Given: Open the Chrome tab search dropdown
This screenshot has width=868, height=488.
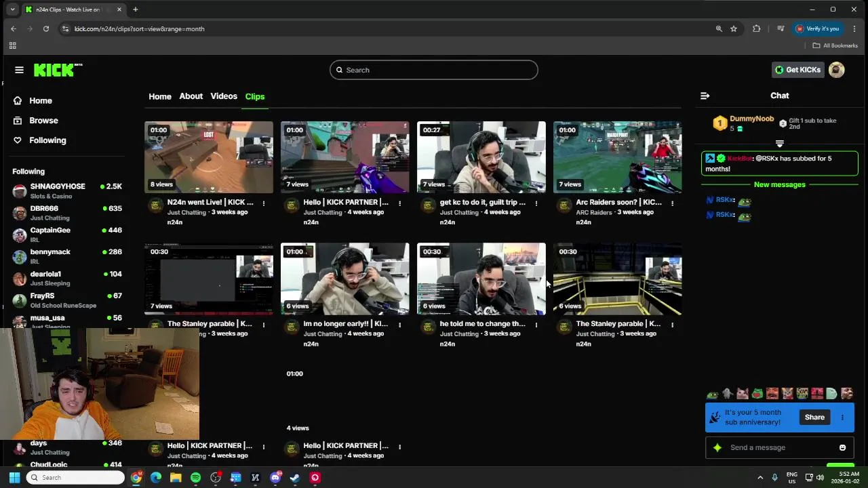Looking at the screenshot, I should pyautogui.click(x=12, y=9).
